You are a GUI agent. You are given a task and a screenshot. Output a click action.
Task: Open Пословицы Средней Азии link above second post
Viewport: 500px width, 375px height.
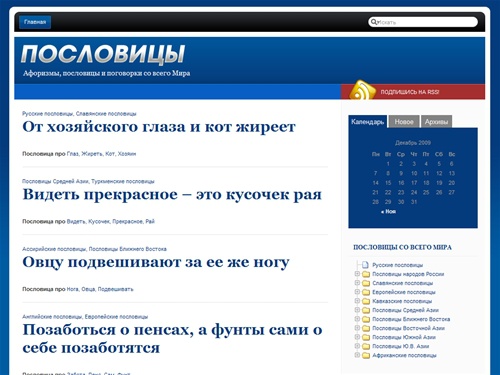coord(55,181)
